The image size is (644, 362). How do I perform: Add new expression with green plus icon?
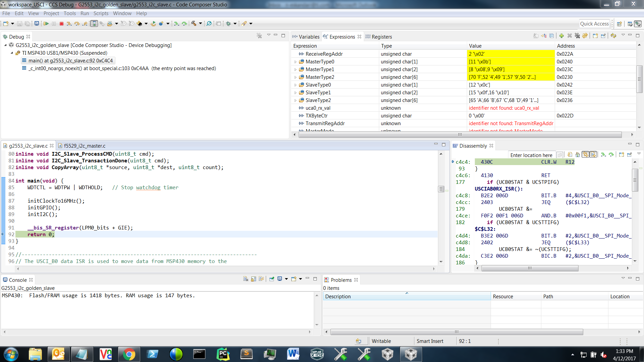[x=561, y=36]
